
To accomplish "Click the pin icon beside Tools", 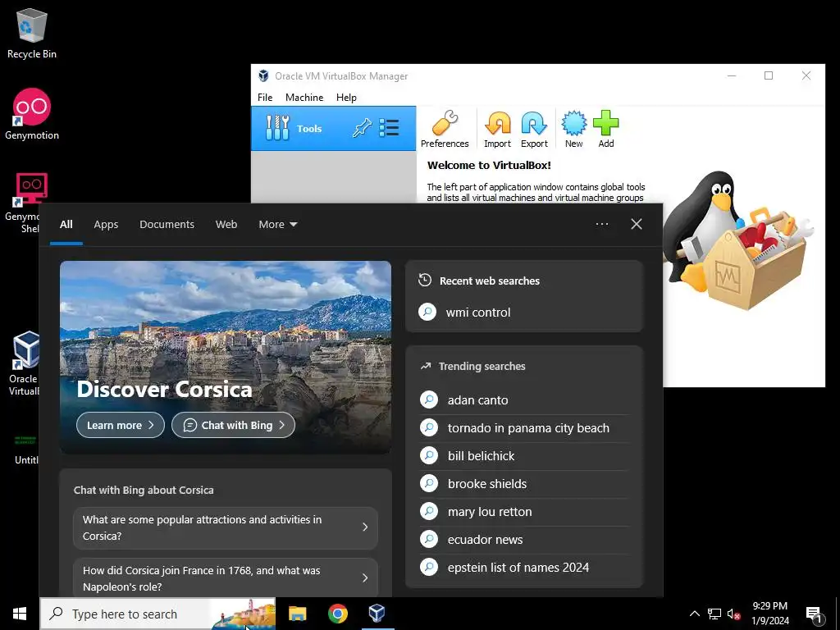I will coord(362,128).
